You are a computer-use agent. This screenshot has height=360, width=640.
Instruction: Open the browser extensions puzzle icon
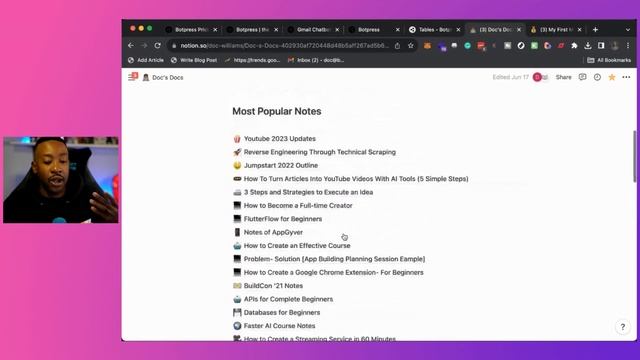coord(574,46)
